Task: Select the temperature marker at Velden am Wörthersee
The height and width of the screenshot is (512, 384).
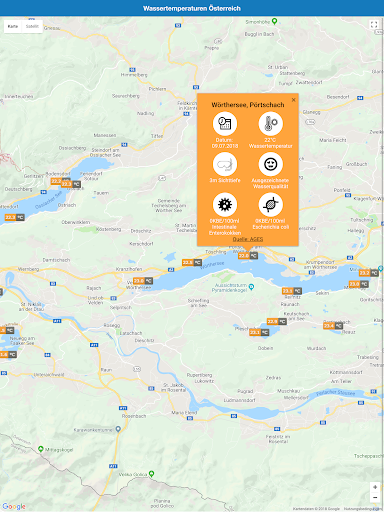Action: 143,281
